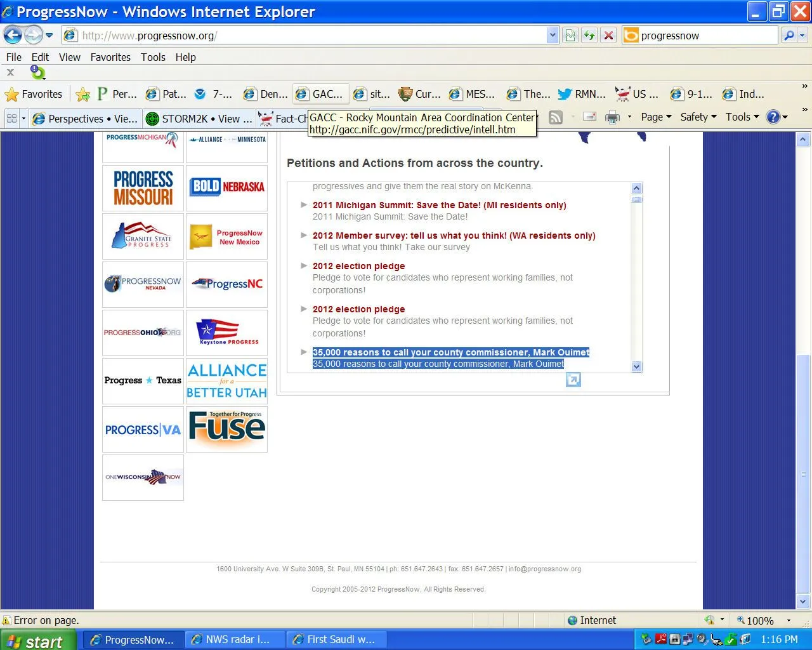The width and height of the screenshot is (812, 650).
Task: Click the Add to Favorites Bar star icon
Action: coord(83,95)
